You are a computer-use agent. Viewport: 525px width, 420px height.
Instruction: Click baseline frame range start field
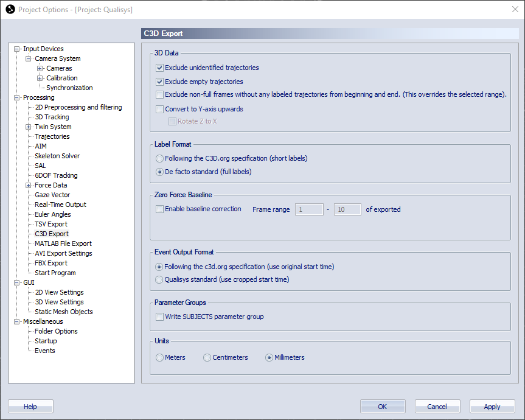click(x=309, y=209)
